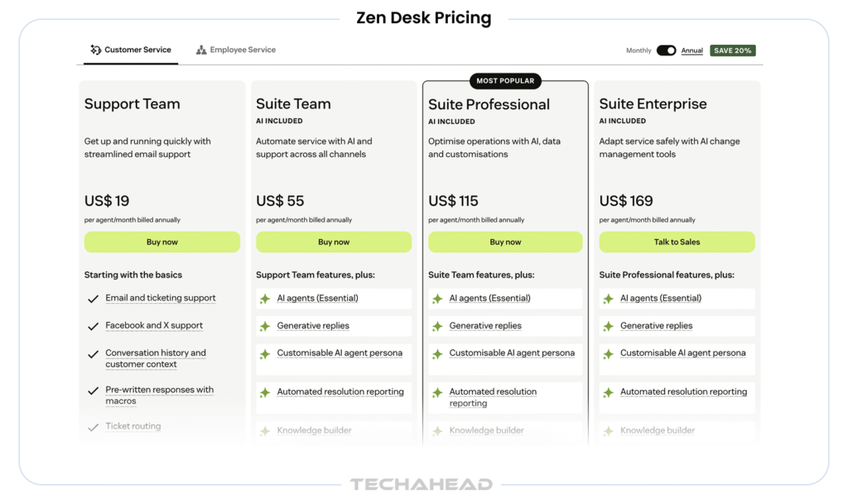Click sparkle icon beside Suite Enterprise Automated resolution reporting
This screenshot has height=504, width=848.
(609, 392)
